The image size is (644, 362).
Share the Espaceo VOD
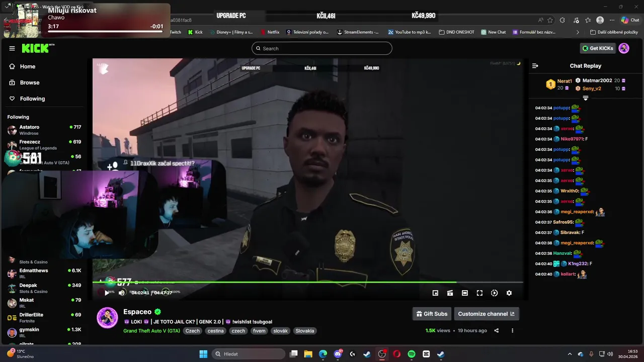point(497,330)
